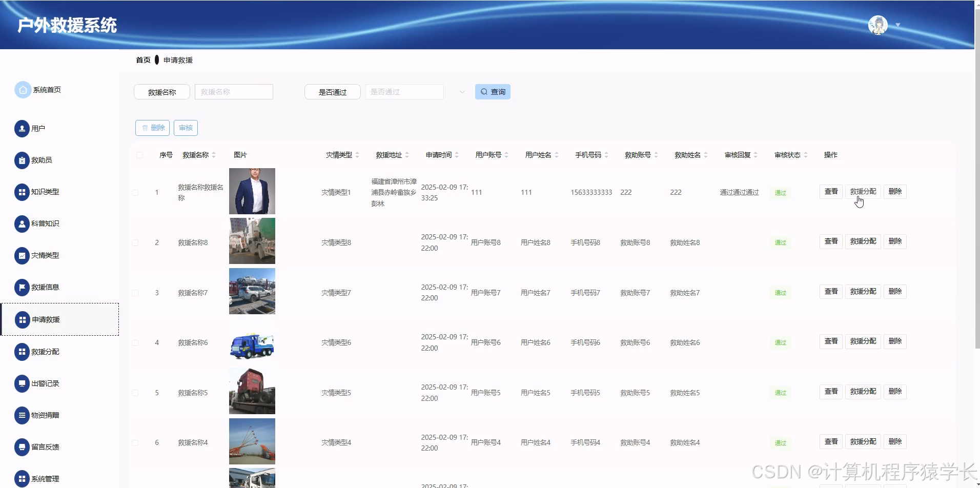Open the man-in-suit thumbnail in row 1
The width and height of the screenshot is (980, 488).
(252, 191)
